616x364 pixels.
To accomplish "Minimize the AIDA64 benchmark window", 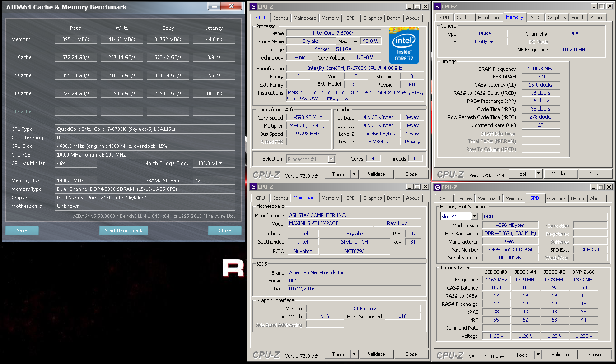I will pos(215,6).
